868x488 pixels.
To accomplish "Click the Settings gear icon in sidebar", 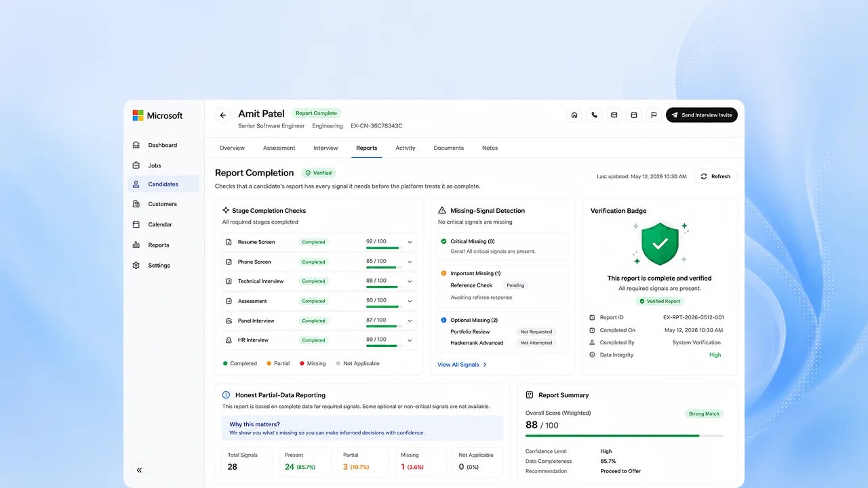I will coord(136,266).
